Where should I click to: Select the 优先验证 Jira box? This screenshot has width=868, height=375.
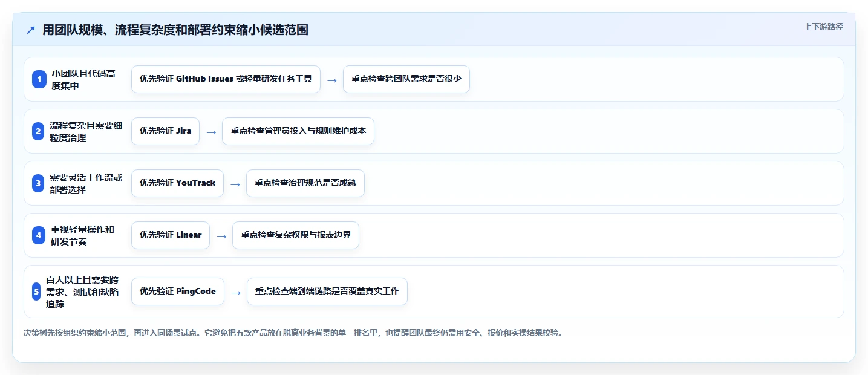click(x=165, y=131)
